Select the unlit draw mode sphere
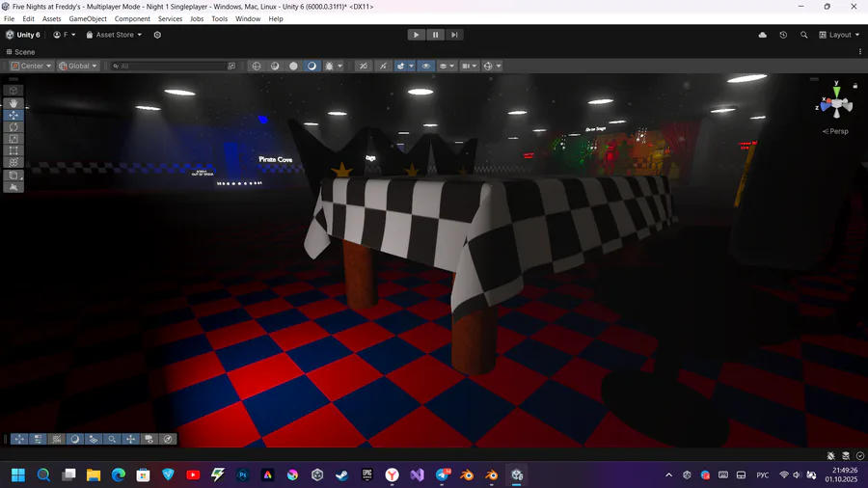Screen dimensions: 868x488 (293, 66)
